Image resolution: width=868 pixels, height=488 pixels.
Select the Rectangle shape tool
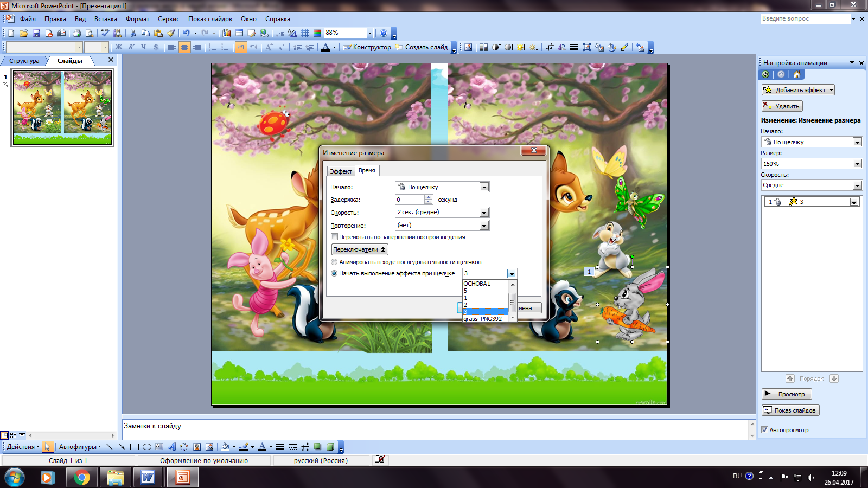(134, 447)
